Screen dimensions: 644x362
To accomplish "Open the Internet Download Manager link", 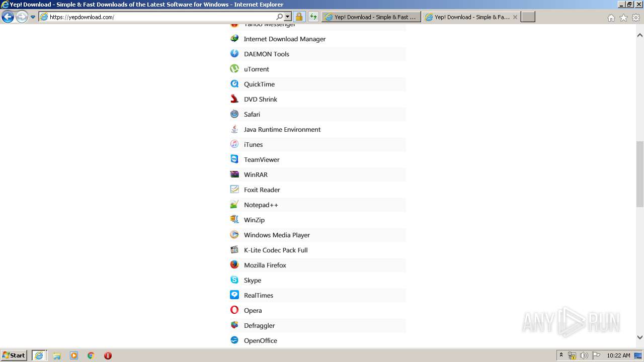I will (x=285, y=39).
